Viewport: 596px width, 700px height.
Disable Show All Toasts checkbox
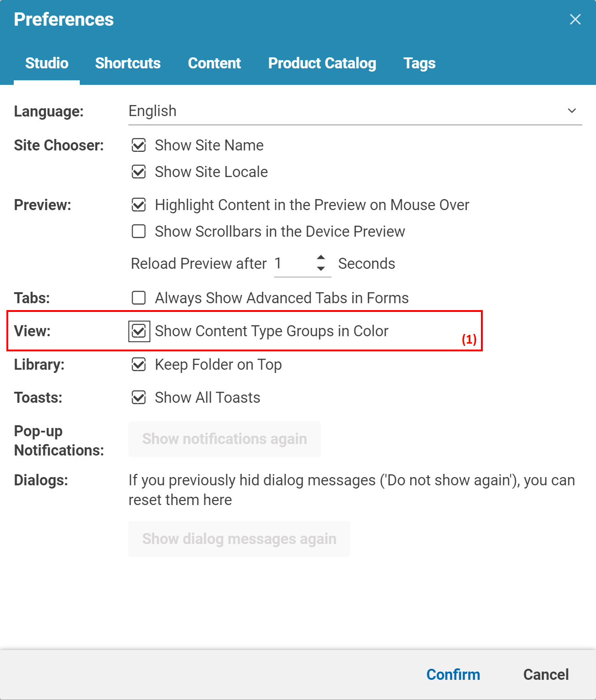point(139,398)
